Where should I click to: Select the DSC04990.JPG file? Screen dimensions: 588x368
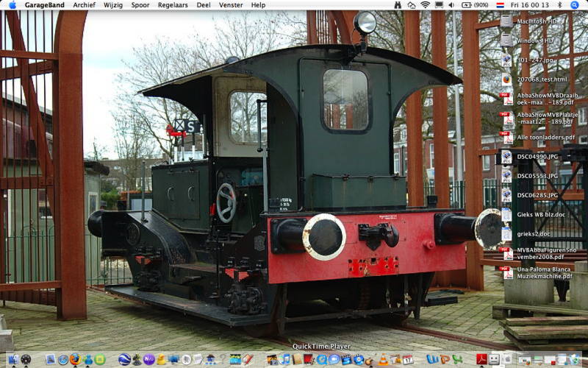506,157
